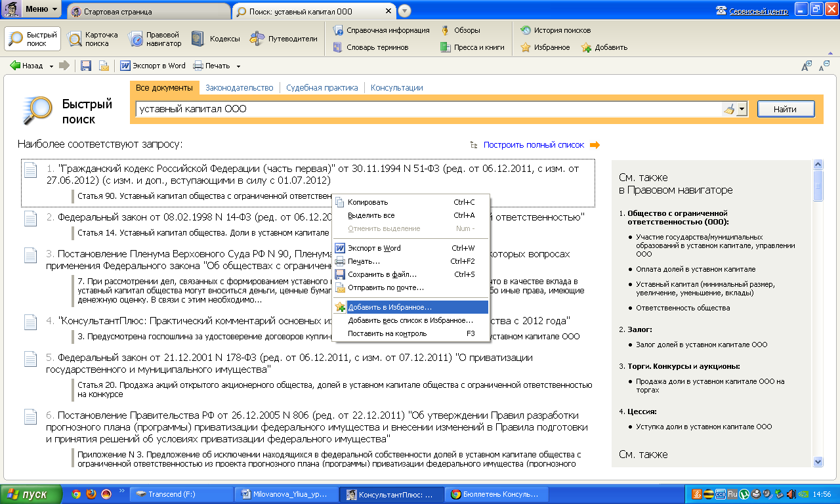Select the Консультации tab
This screenshot has height=504, width=840.
click(x=396, y=87)
